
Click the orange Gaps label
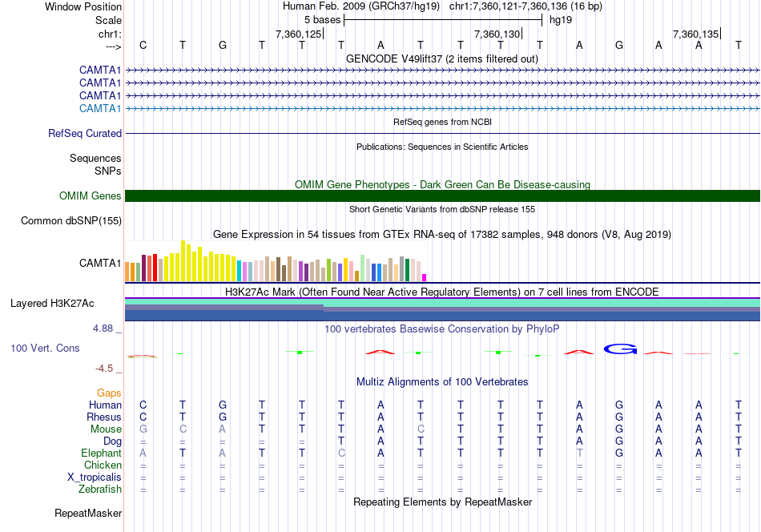click(x=109, y=393)
